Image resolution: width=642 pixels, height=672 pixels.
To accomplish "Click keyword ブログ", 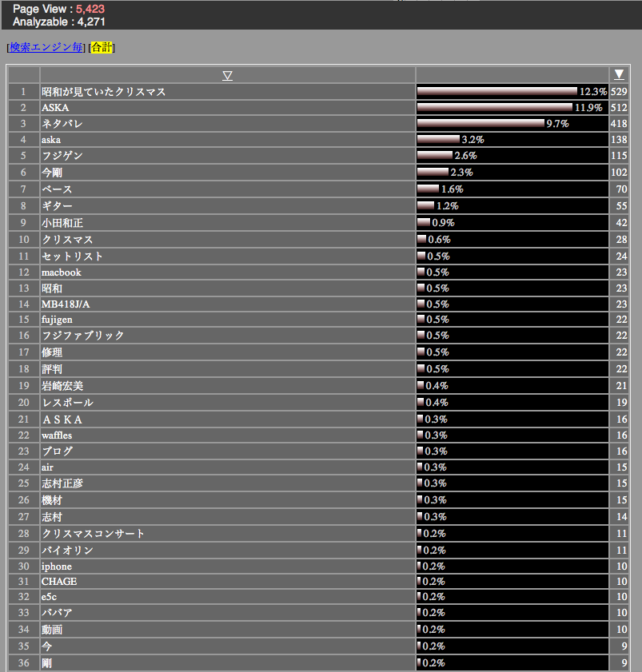I will tap(57, 451).
